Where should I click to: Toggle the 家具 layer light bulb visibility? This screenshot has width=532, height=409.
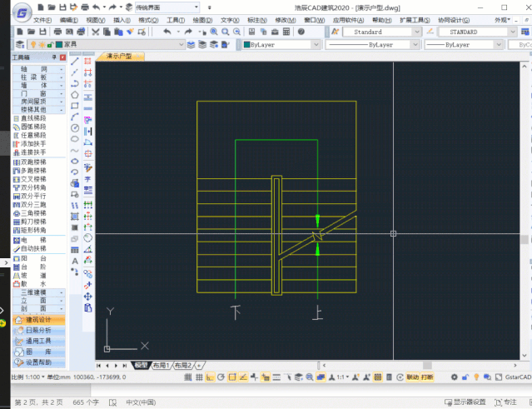pos(33,44)
